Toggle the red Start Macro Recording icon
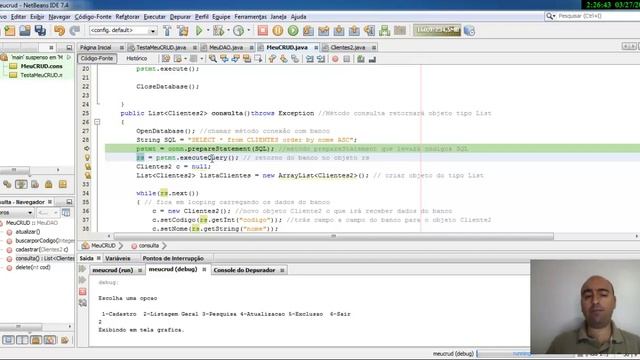640x360 pixels. 335,59
